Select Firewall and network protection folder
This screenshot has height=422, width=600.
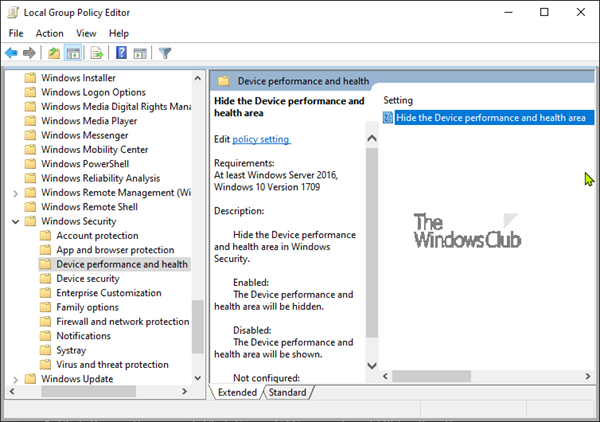tap(123, 321)
